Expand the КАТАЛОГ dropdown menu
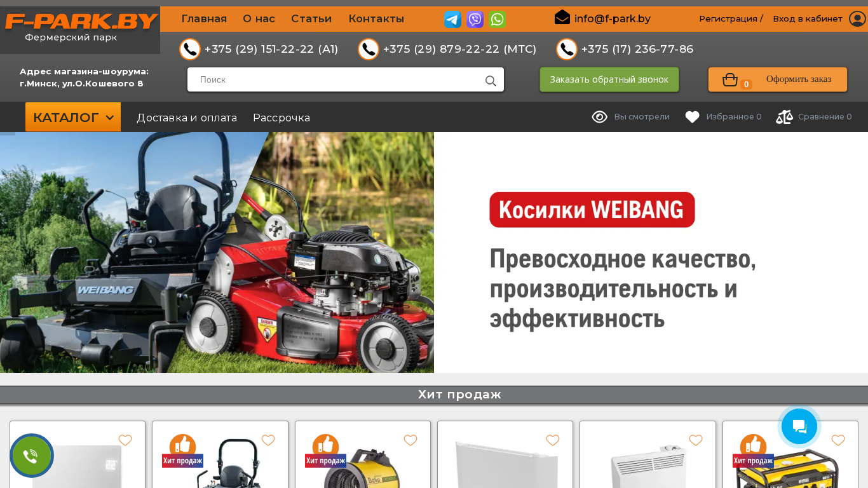 73,118
